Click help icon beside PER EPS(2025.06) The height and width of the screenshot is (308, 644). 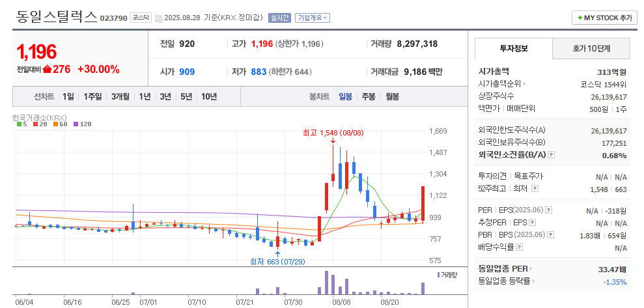pos(549,210)
